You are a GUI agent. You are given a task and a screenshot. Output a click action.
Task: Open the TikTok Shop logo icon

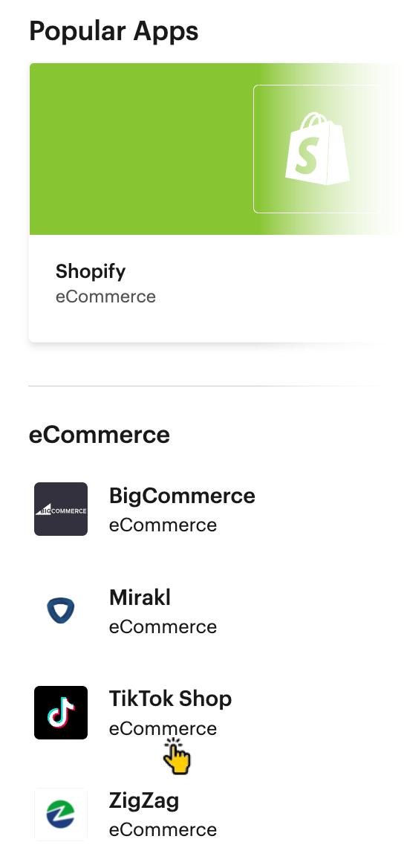61,713
